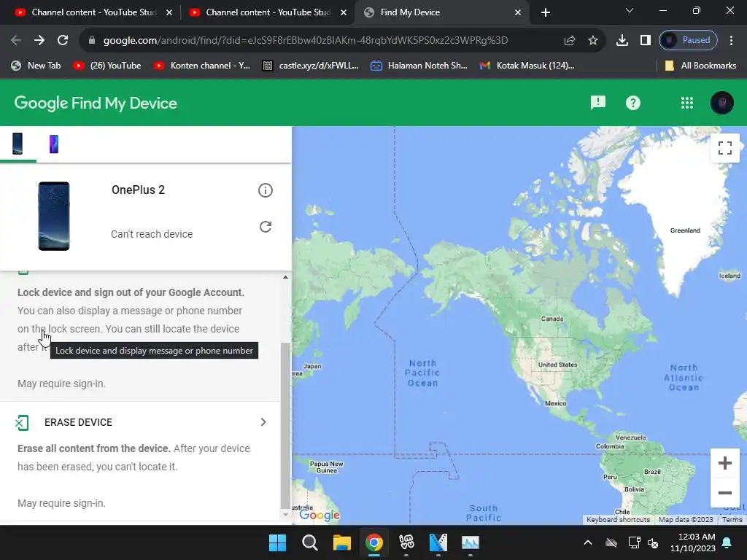This screenshot has width=747, height=560.
Task: Open the Halaman Noteh bookmark
Action: click(419, 66)
